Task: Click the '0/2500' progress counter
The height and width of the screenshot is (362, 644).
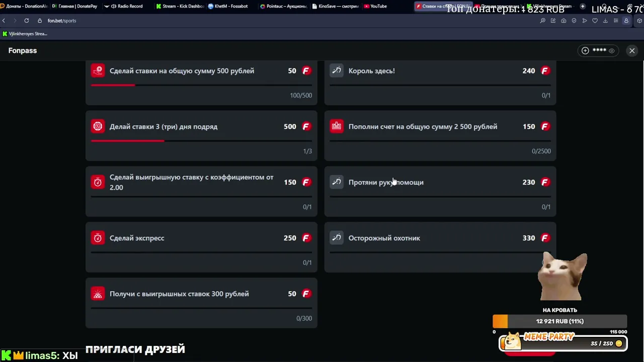Action: point(541,151)
